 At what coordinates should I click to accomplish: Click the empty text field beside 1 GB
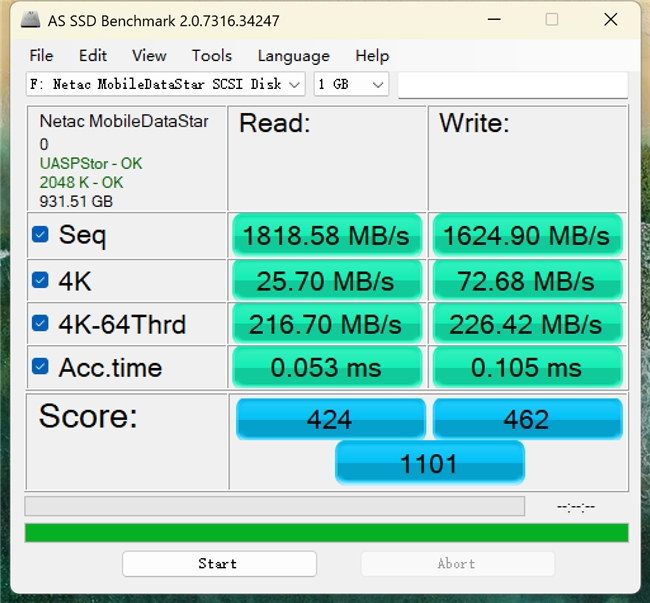pos(512,85)
